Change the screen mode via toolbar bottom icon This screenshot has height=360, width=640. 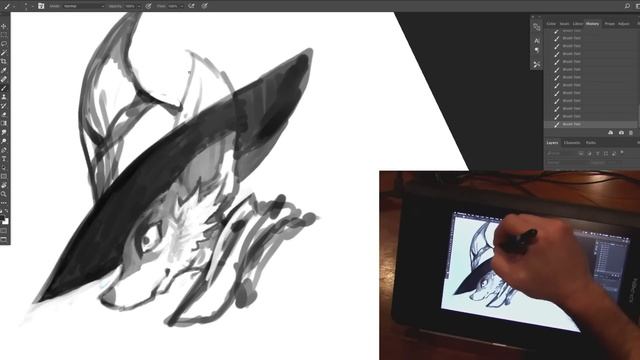[4, 239]
